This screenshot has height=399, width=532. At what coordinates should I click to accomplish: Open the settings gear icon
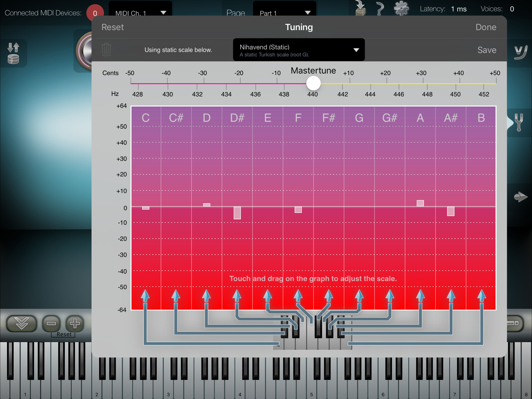(401, 9)
